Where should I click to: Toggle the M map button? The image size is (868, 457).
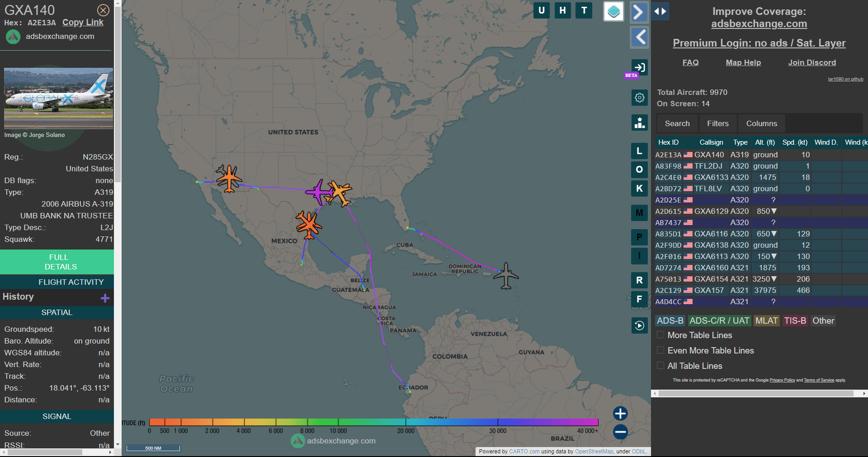pos(639,213)
